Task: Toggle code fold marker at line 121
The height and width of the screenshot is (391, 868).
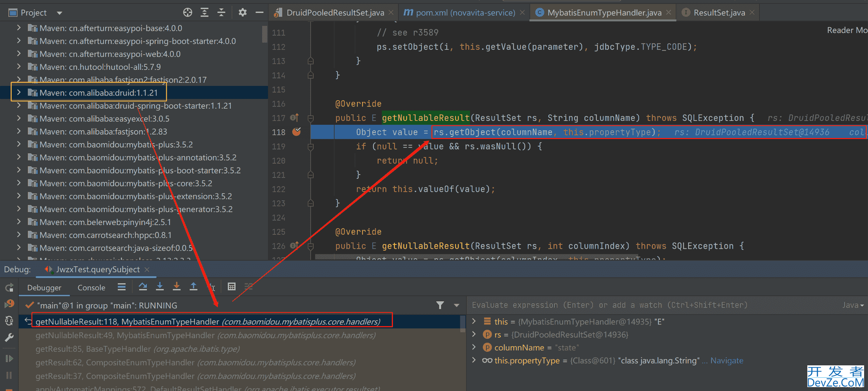Action: tap(310, 175)
